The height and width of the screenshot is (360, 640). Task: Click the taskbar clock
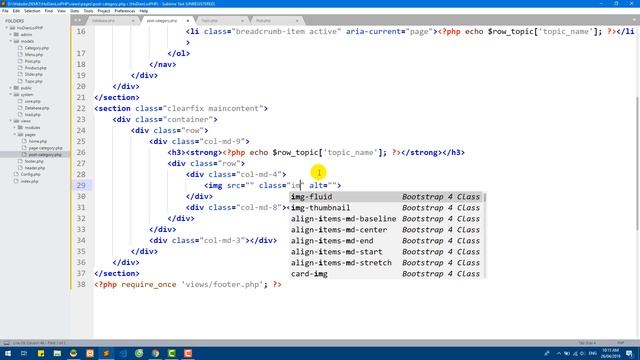click(x=610, y=353)
